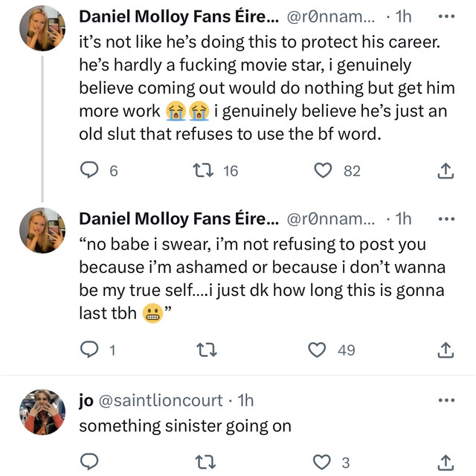Share the "no babe i swear" tweet
The width and height of the screenshot is (476, 476).
[x=446, y=350]
